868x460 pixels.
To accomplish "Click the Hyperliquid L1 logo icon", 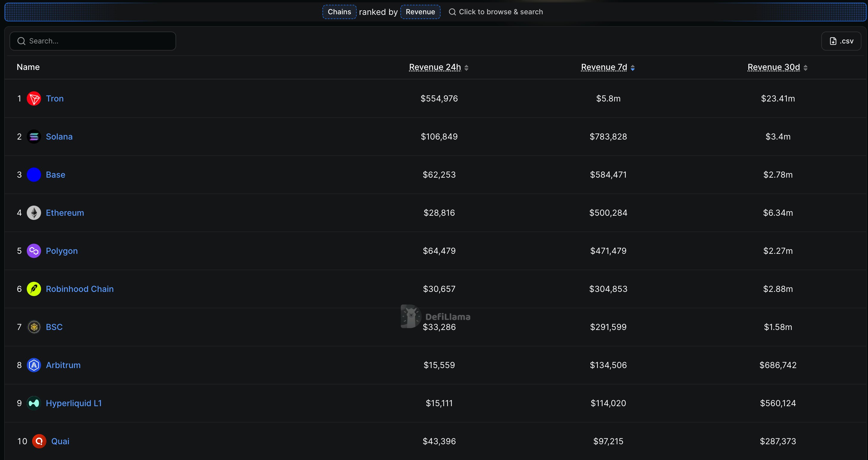I will click(x=34, y=403).
